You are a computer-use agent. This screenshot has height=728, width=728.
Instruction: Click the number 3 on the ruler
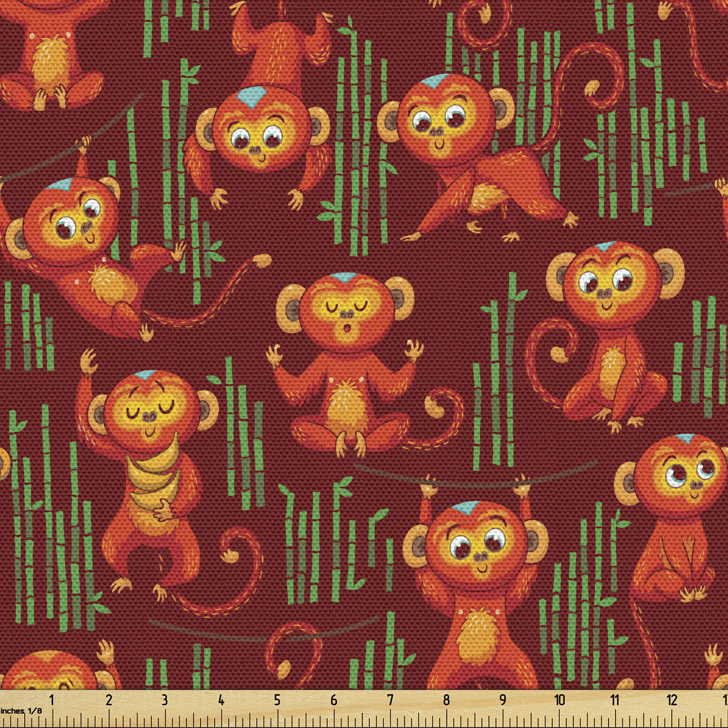165,700
